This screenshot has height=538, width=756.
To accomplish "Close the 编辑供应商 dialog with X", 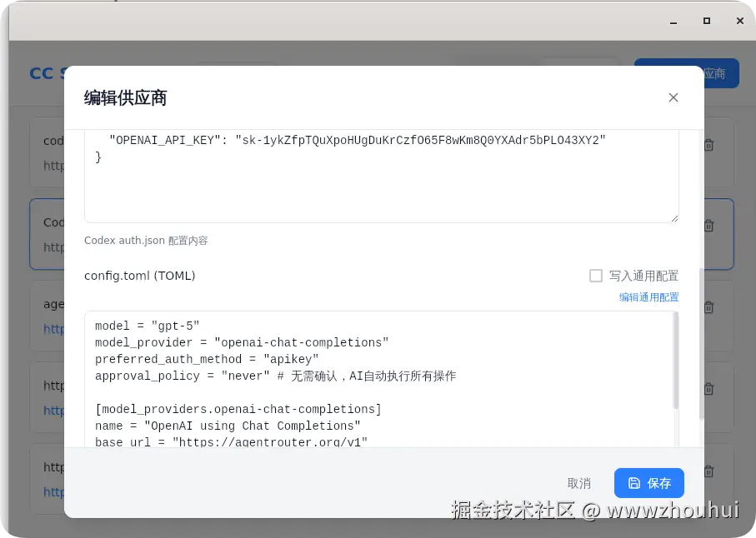I will coord(673,97).
